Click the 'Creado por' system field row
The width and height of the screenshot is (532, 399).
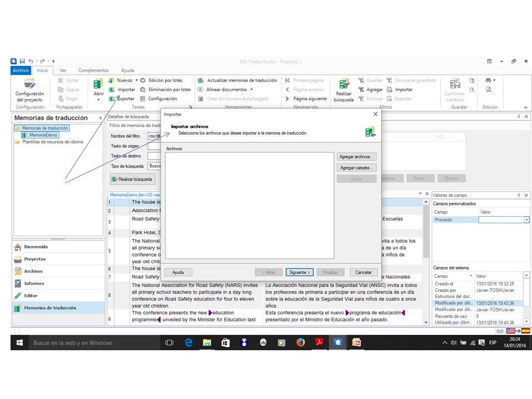(479, 290)
